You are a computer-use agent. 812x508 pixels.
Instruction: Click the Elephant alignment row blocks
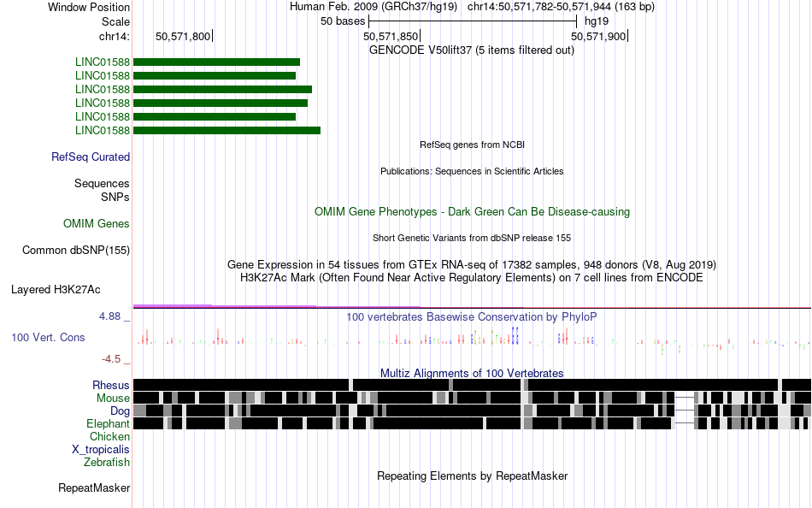473,423
